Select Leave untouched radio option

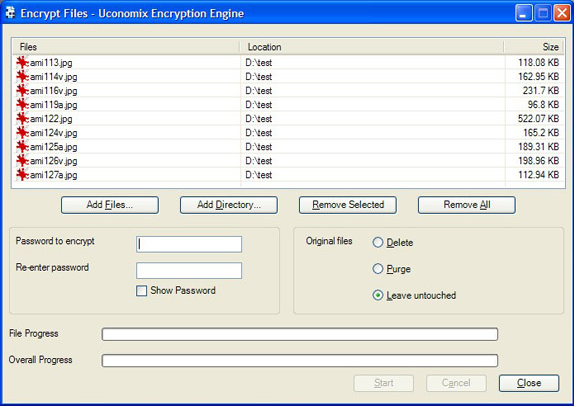click(x=378, y=295)
